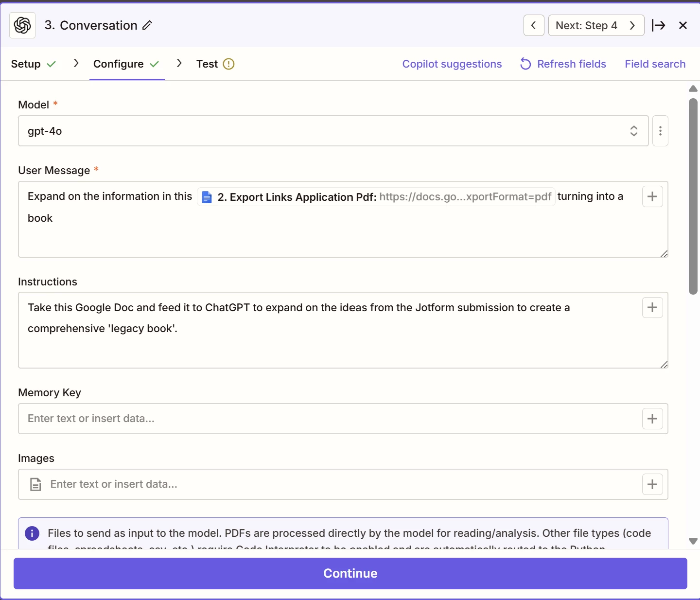The height and width of the screenshot is (600, 700).
Task: Click the scrollbar down arrow
Action: [x=693, y=541]
